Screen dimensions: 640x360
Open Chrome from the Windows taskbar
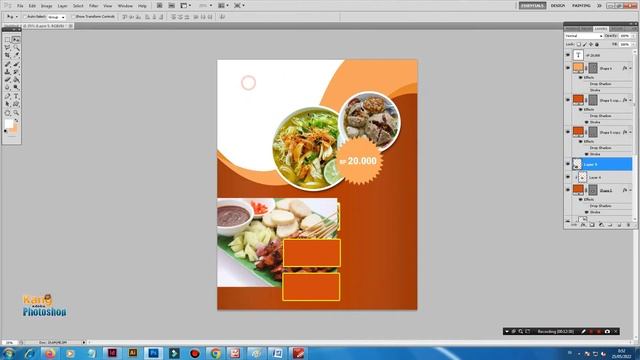(x=216, y=353)
